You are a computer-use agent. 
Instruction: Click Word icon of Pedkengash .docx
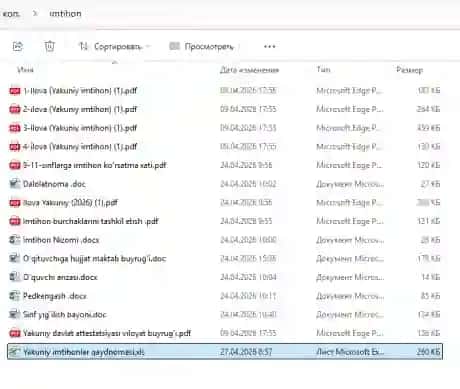(15, 296)
